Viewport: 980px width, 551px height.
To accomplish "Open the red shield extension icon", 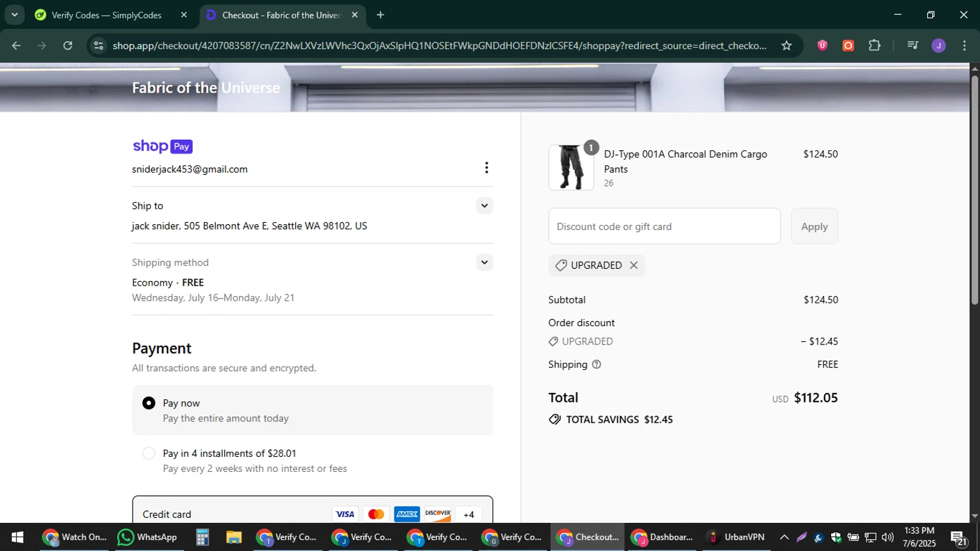I will pos(823,46).
